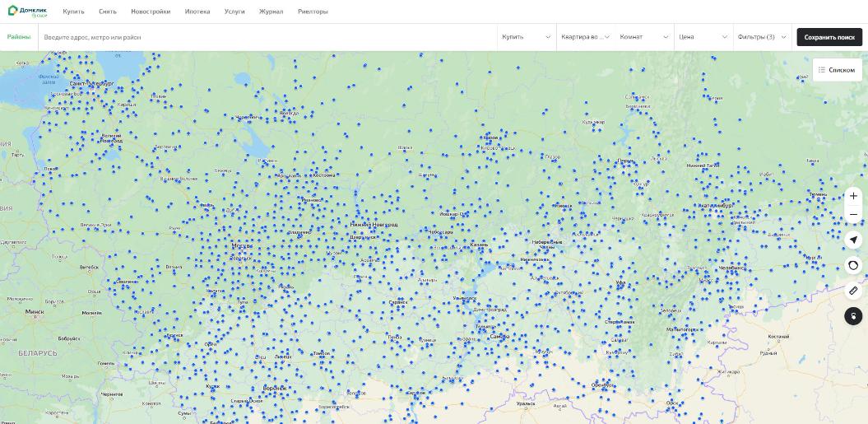Click the Нижний Новгород map label
The image size is (868, 424).
click(x=374, y=225)
